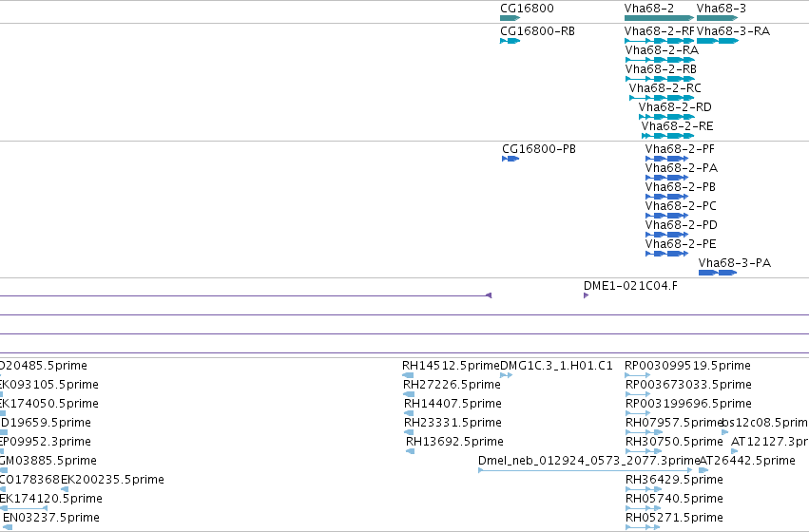The width and height of the screenshot is (809, 532).
Task: Select the AT26442.5prime EST label
Action: (x=747, y=461)
